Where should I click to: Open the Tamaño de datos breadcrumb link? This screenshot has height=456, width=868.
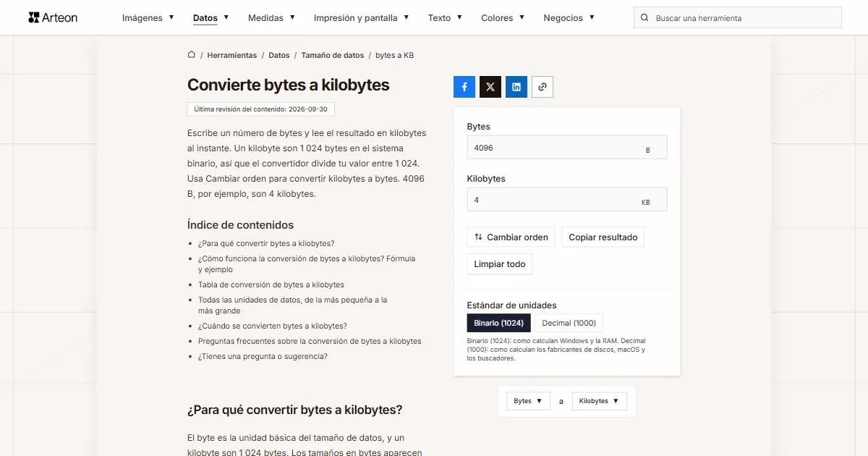click(333, 55)
